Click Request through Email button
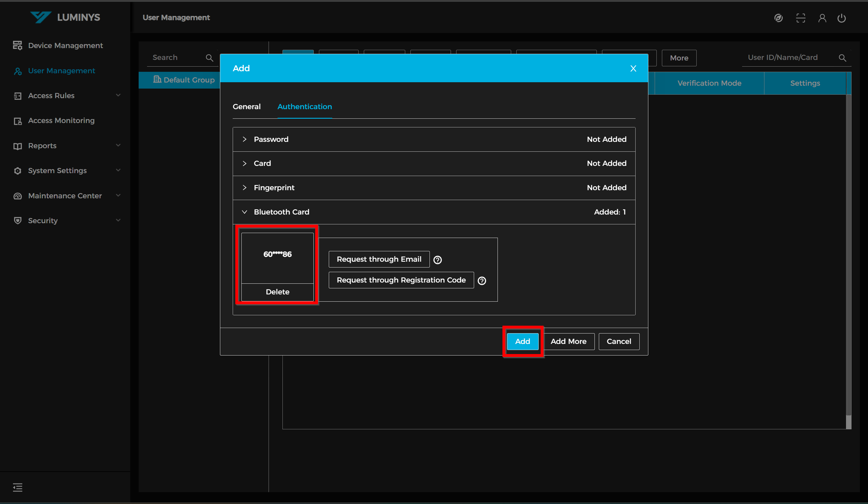This screenshot has width=868, height=504. click(x=379, y=259)
